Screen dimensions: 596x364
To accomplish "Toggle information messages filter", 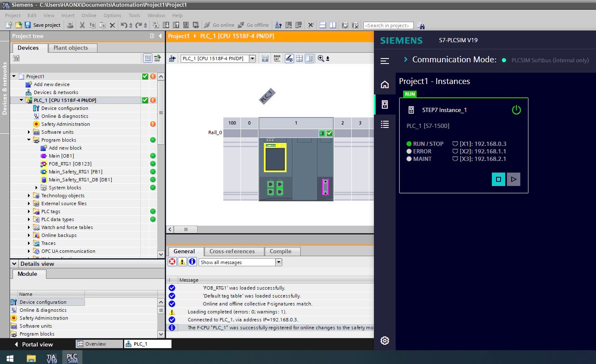I will pos(192,262).
